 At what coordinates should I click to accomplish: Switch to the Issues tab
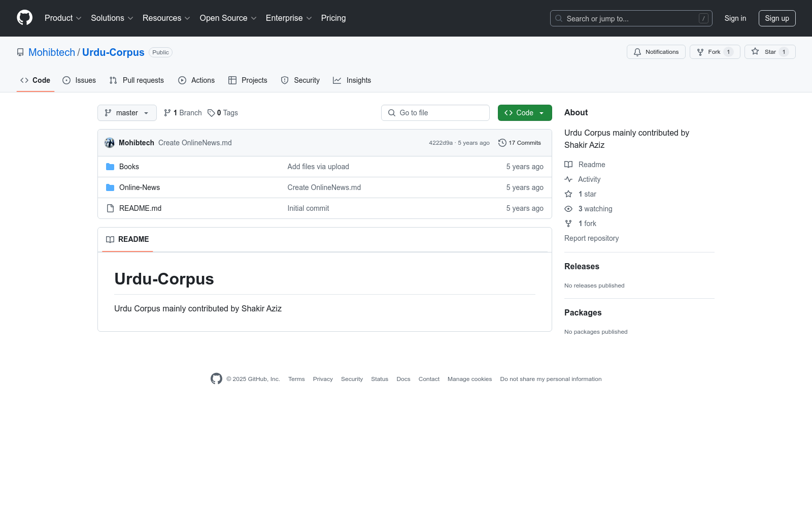pyautogui.click(x=79, y=80)
